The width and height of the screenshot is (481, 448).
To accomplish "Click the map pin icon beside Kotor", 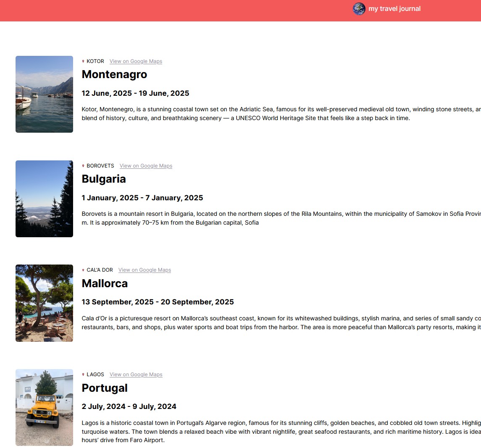I will pyautogui.click(x=83, y=61).
